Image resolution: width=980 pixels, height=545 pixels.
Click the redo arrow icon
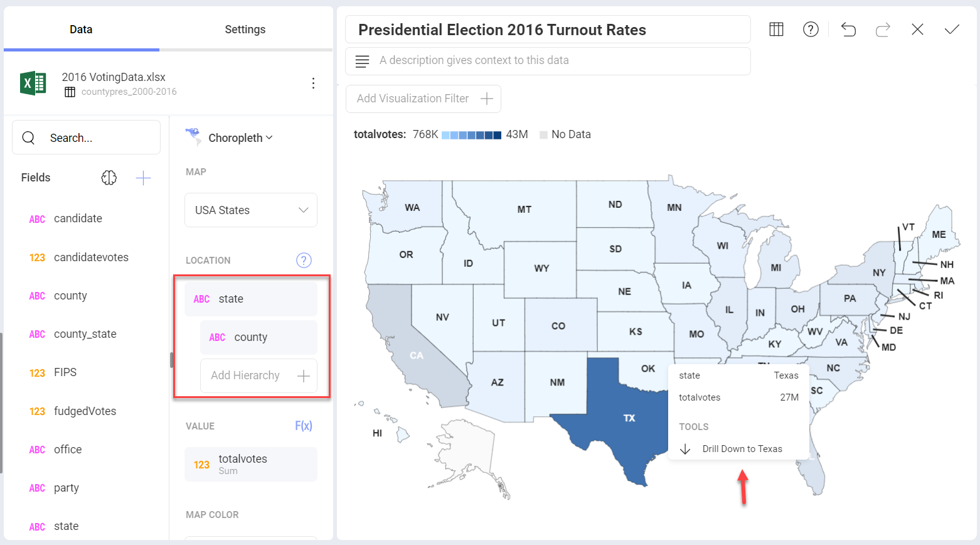[883, 30]
